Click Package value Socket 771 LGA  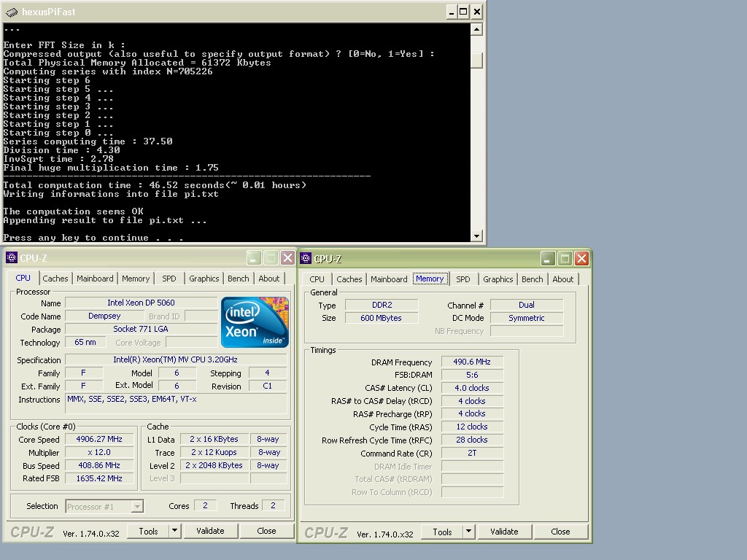[141, 329]
